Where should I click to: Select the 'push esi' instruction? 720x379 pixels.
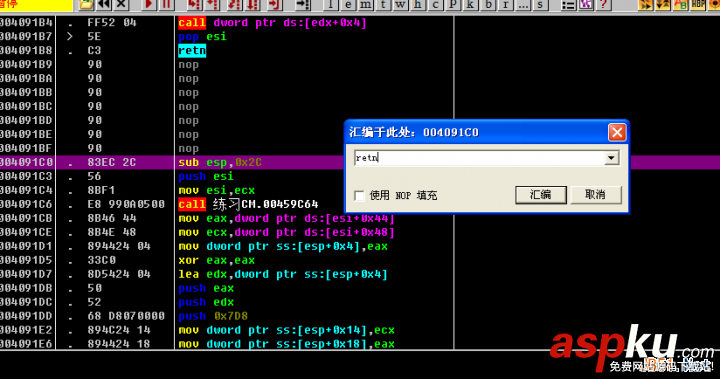(206, 176)
